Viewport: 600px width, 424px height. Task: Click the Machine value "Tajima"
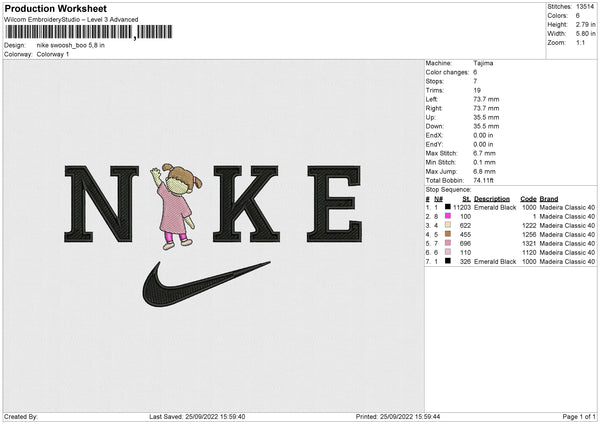coord(483,63)
